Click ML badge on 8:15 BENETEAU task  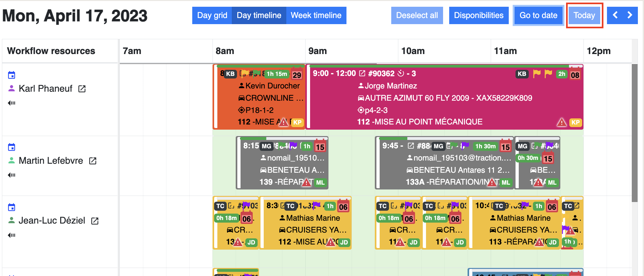[320, 182]
